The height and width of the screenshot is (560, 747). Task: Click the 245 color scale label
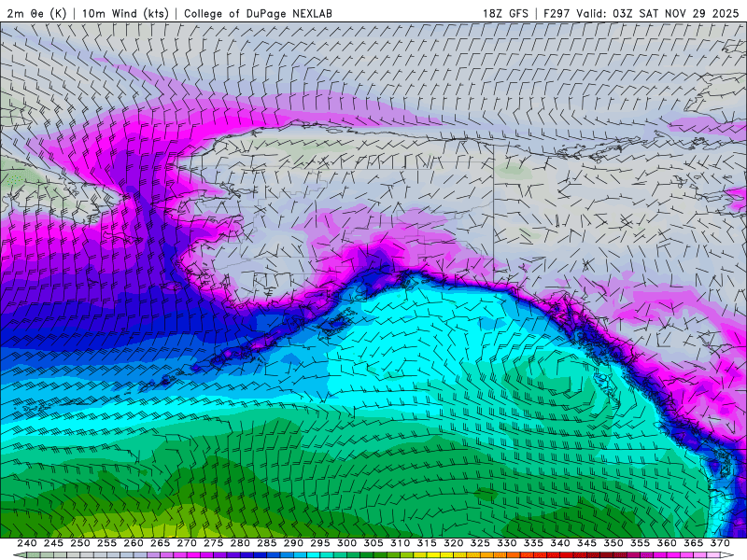[53, 543]
